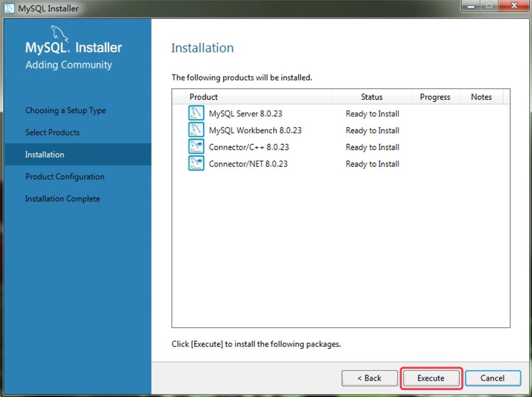Viewport: 532px width, 397px height.
Task: Click the MySQL dolphin logo in sidebar
Action: tap(59, 34)
